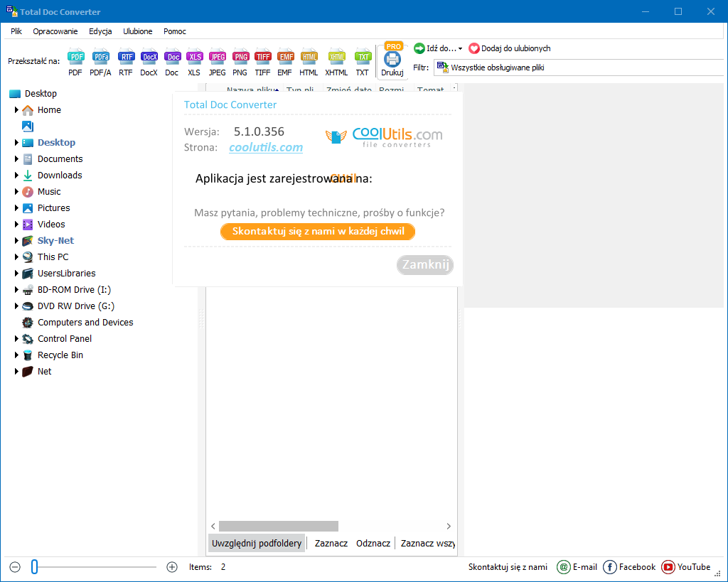Select root Desktop at tree top

point(41,93)
